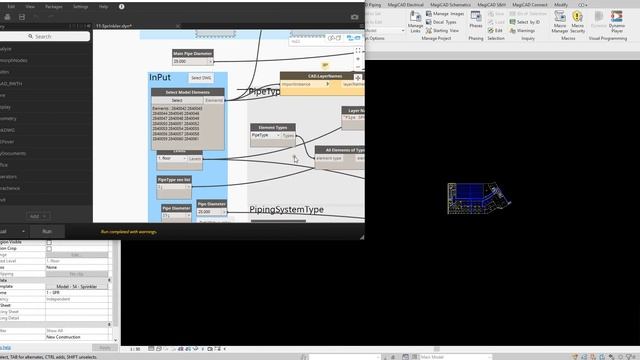Collapse Identity Data section in properties

pos(109,280)
